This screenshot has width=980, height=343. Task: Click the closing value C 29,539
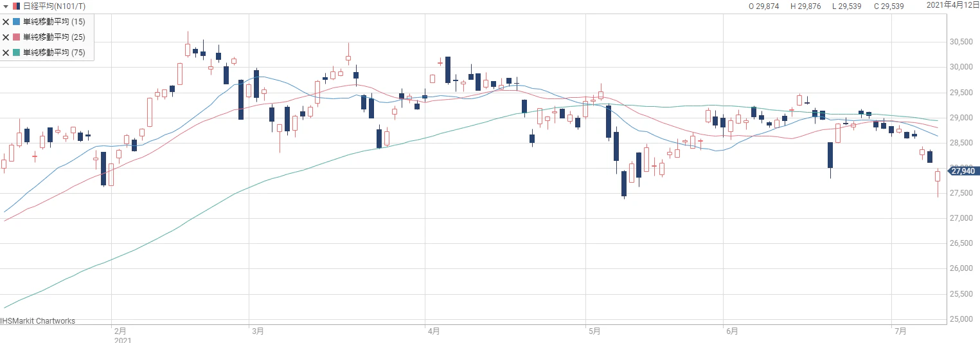889,6
